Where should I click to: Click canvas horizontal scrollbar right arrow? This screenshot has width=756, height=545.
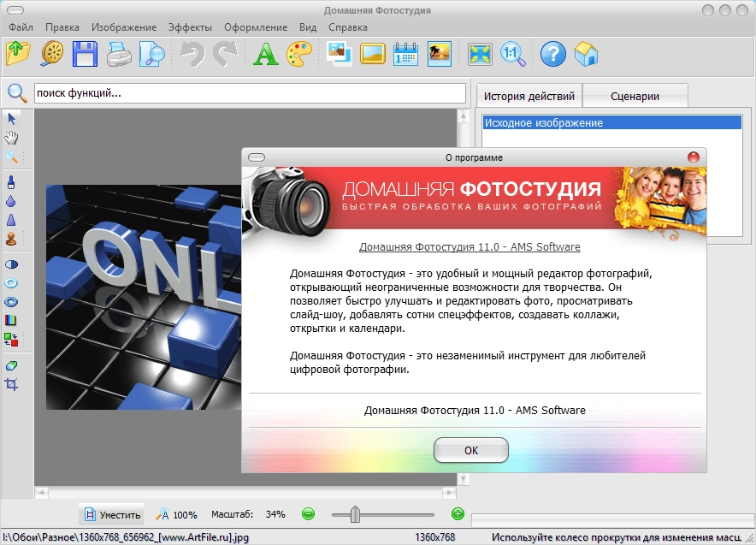point(449,493)
